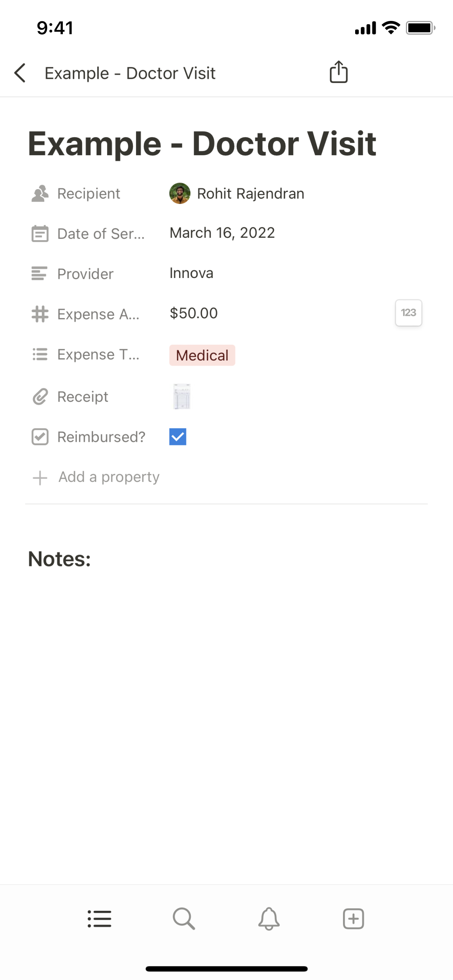Tap the new page plus icon
The height and width of the screenshot is (980, 453).
pos(354,919)
